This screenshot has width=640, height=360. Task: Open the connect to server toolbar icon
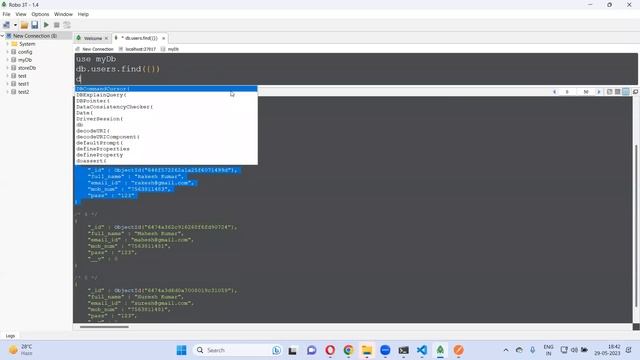tap(7, 25)
